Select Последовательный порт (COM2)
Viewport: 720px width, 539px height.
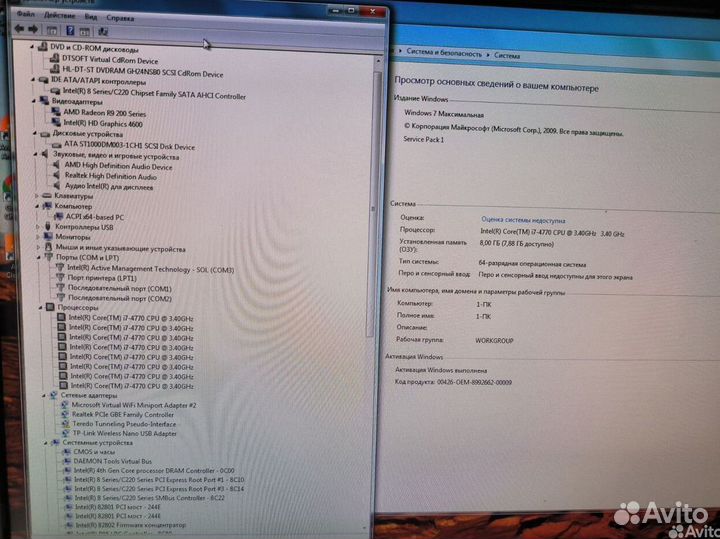coord(120,298)
